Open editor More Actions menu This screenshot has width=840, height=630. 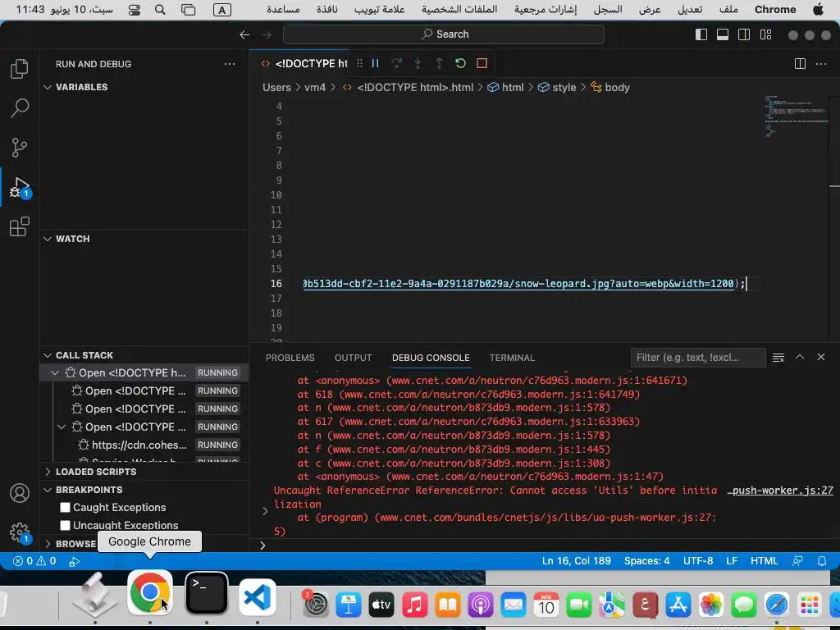click(820, 64)
